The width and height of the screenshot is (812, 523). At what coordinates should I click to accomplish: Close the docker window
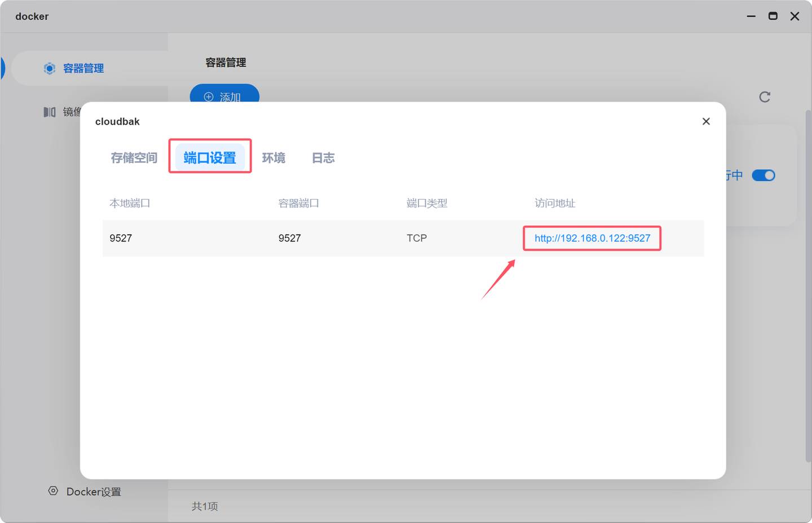795,16
